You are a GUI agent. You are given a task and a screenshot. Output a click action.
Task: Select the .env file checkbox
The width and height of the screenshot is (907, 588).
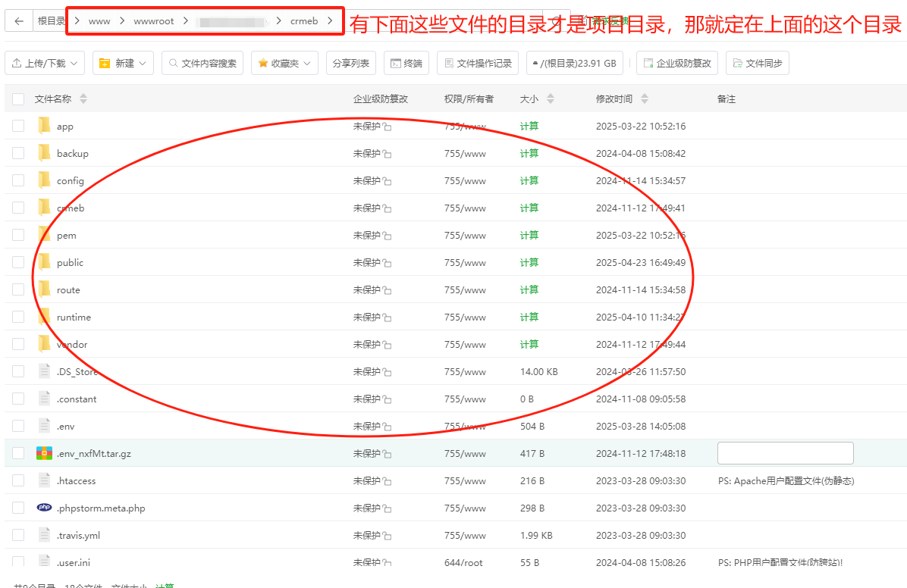tap(18, 426)
